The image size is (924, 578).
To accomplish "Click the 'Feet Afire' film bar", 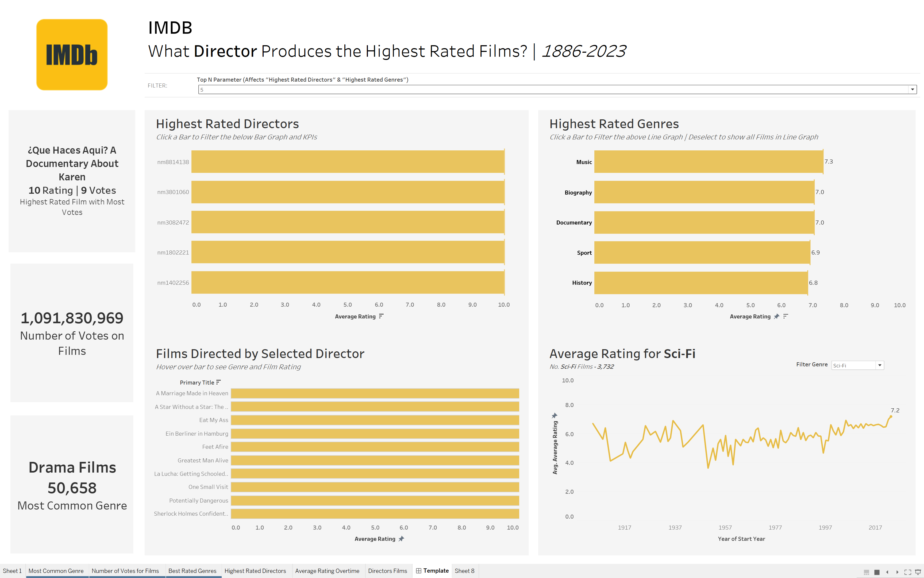I will click(x=375, y=447).
